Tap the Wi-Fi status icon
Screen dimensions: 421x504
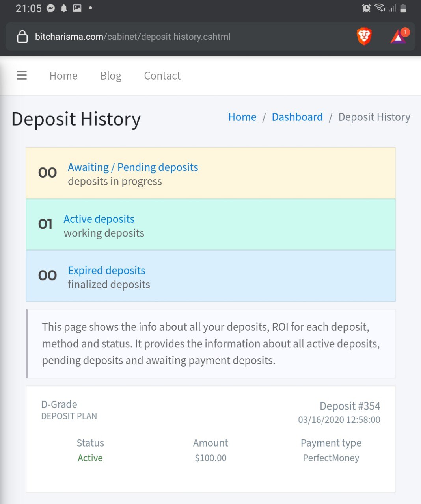380,8
